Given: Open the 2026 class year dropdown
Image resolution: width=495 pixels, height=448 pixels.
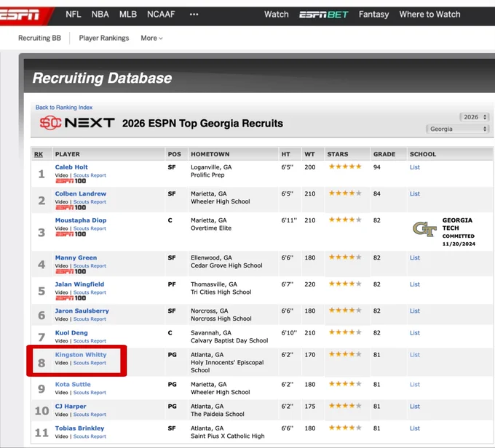Looking at the screenshot, I should [x=475, y=117].
